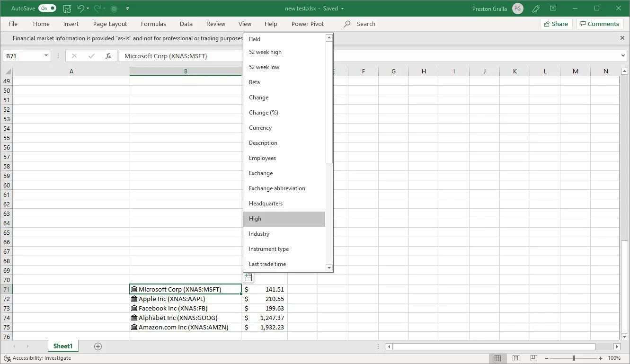Expand the Name Box dropdown arrow
630x364 pixels.
point(46,56)
